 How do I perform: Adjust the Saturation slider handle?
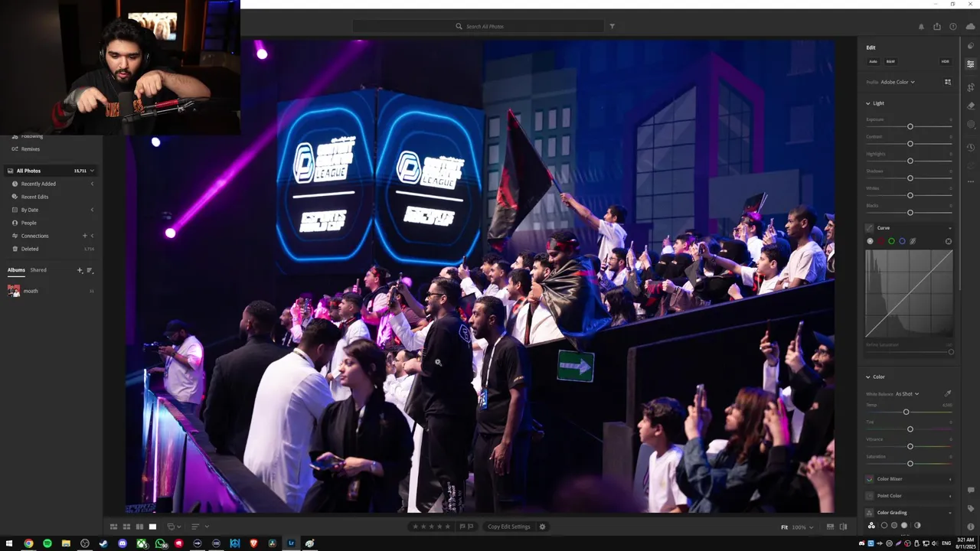tap(910, 463)
